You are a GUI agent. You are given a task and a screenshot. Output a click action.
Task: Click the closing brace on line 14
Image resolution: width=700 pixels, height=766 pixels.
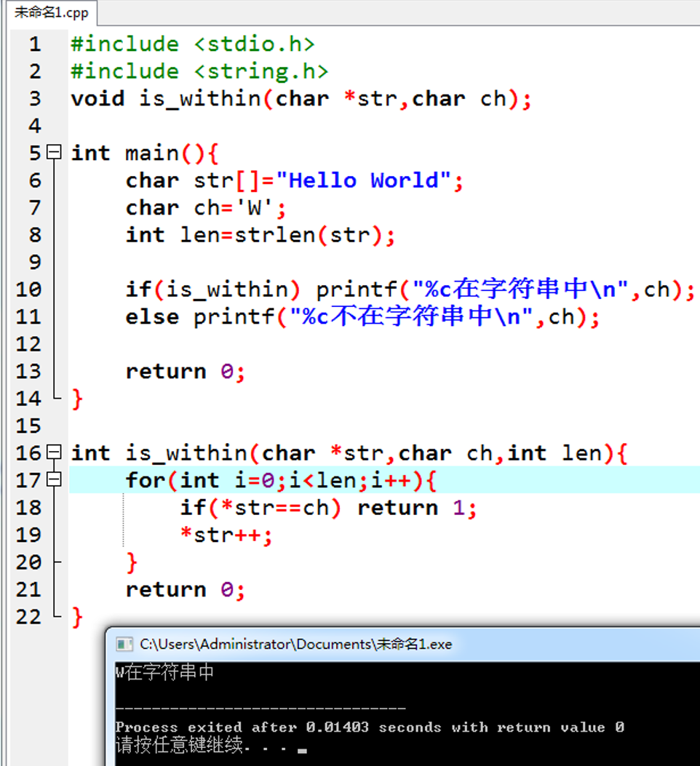pos(77,399)
